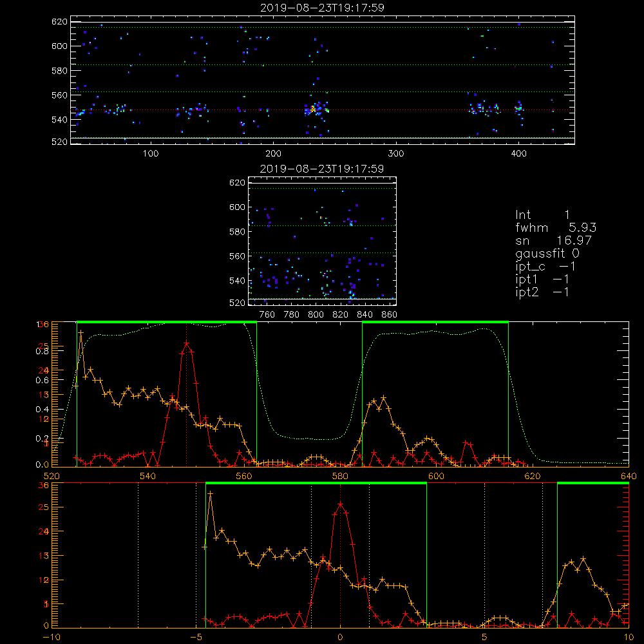Click the timestamp title above the small image panel

322,168
